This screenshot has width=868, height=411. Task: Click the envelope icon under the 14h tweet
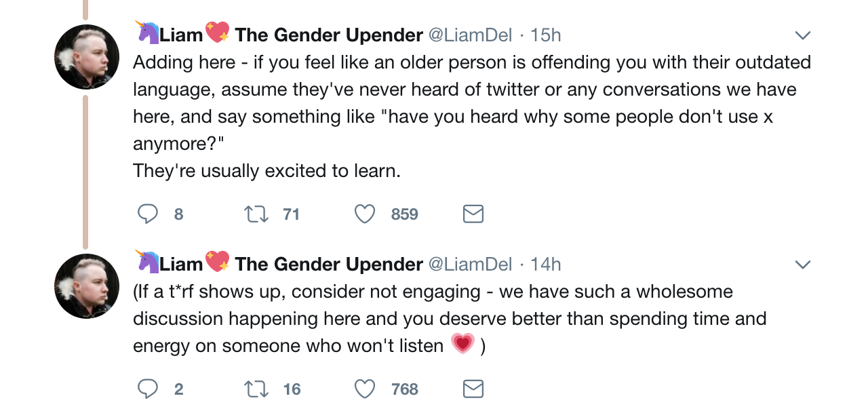(x=473, y=389)
